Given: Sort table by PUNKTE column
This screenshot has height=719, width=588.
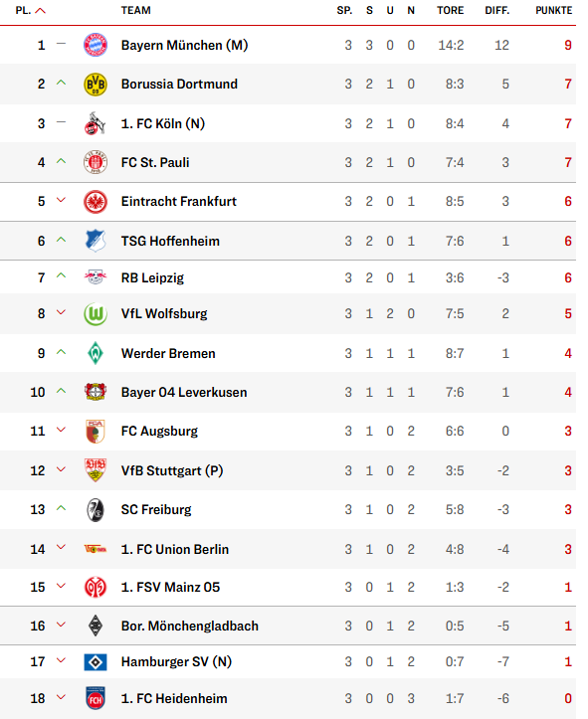Looking at the screenshot, I should (x=553, y=10).
